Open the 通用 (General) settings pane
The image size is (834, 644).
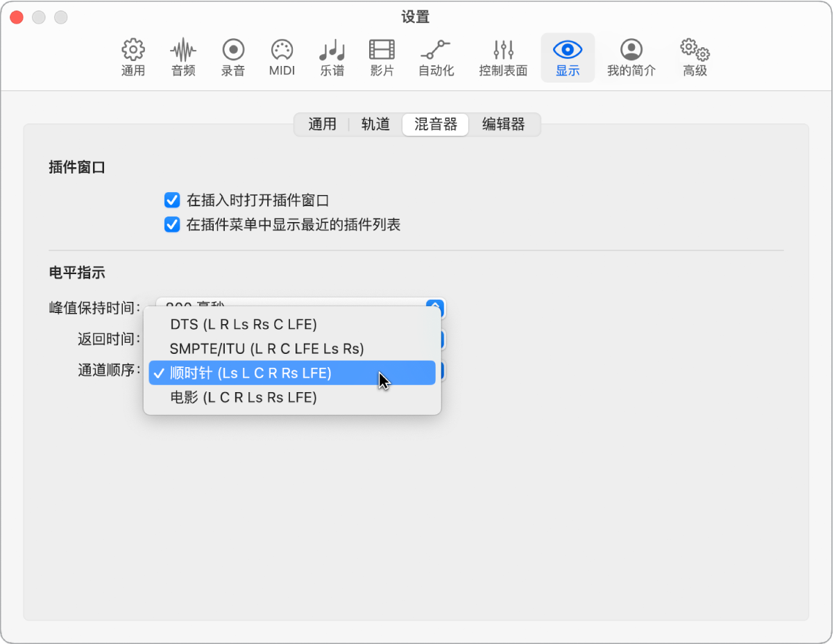[x=133, y=58]
